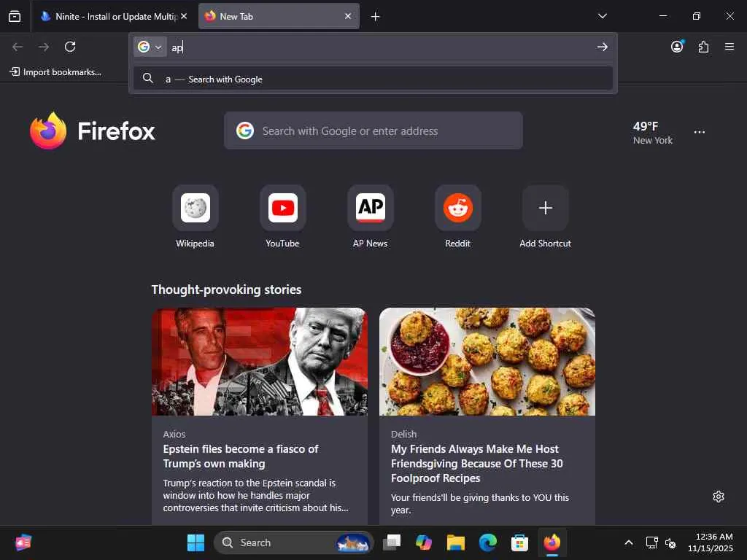This screenshot has height=560, width=747.
Task: Open 'Epstein files become a fiasco' headline
Action: tap(241, 456)
